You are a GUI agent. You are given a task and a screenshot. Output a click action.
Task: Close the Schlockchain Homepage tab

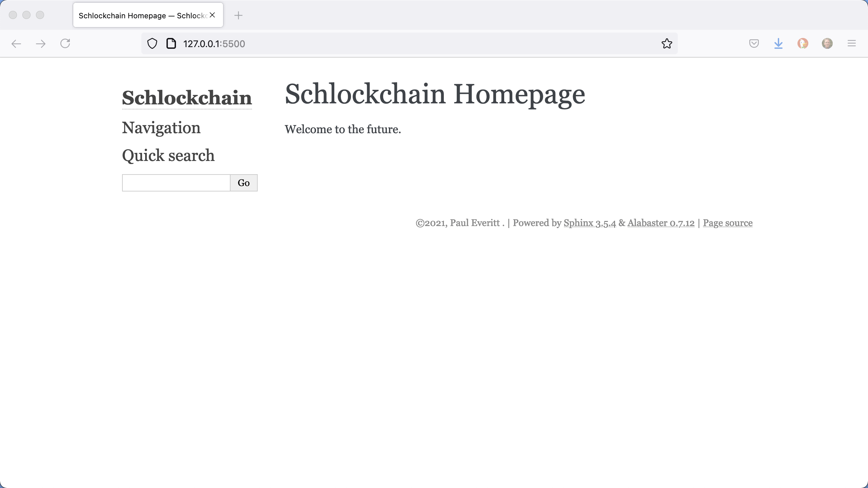click(x=212, y=15)
